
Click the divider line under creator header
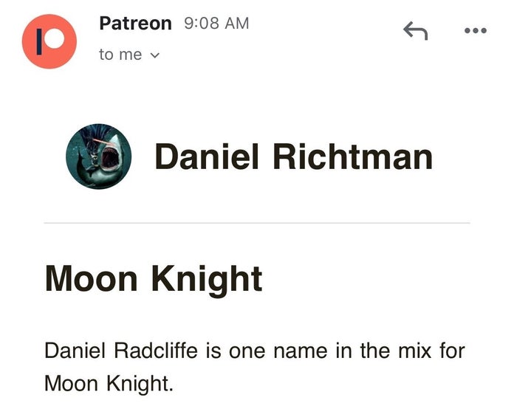coord(257,222)
